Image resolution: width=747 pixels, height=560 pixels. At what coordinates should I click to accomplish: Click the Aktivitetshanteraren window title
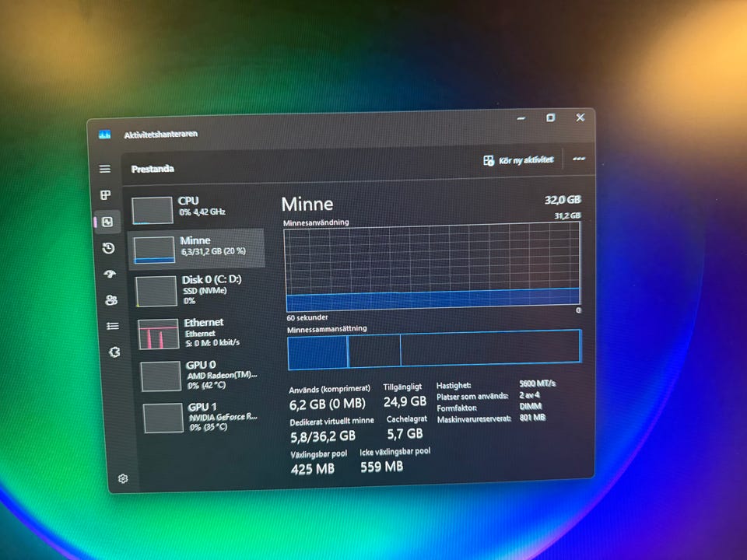[x=160, y=135]
